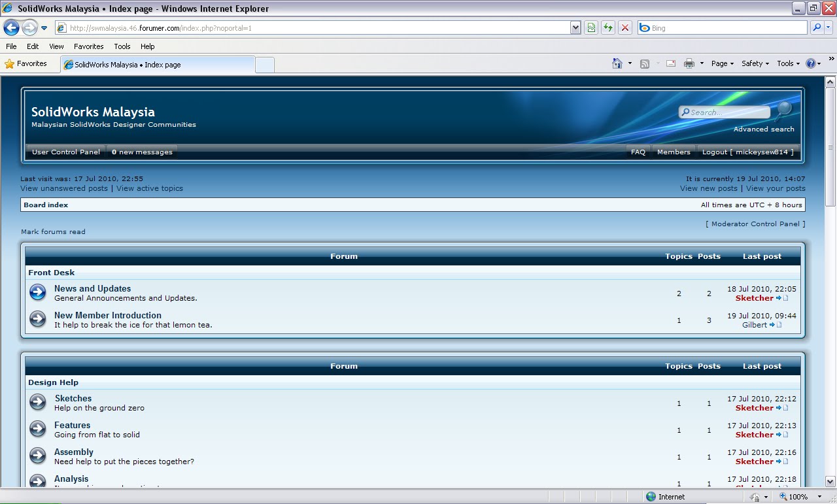Click the forum search magnifier icon

pyautogui.click(x=783, y=110)
